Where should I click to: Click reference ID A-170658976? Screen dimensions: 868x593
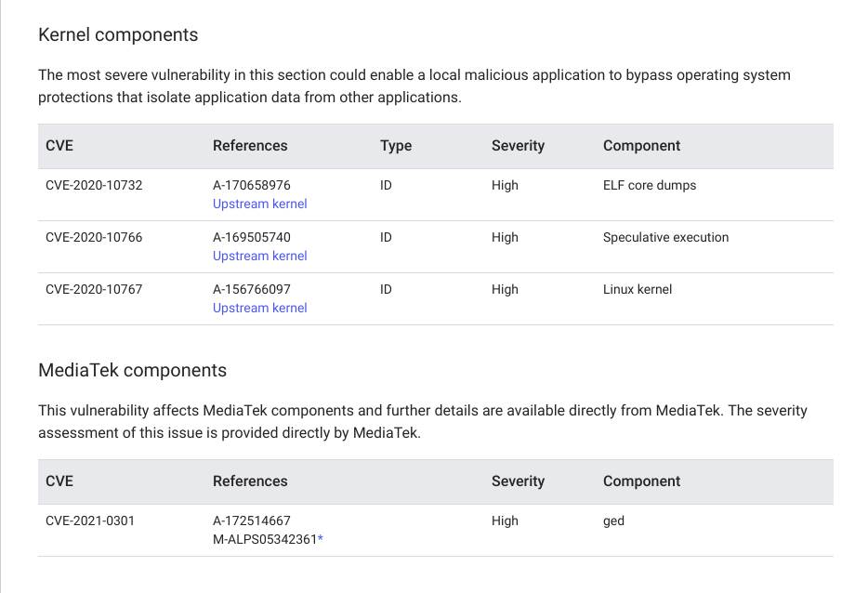click(252, 185)
